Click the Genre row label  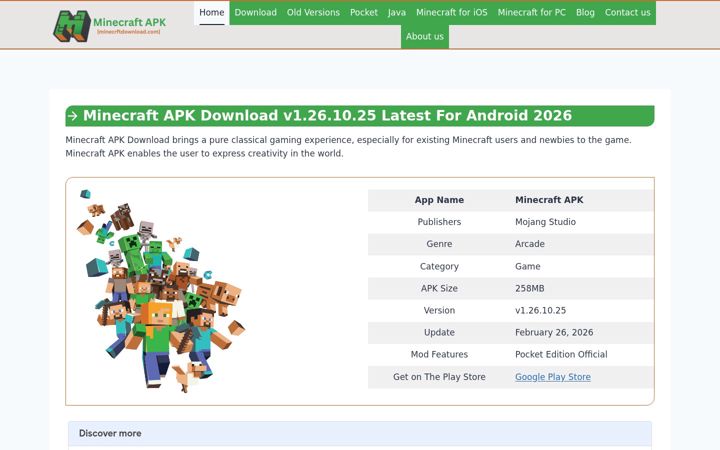[x=439, y=244]
